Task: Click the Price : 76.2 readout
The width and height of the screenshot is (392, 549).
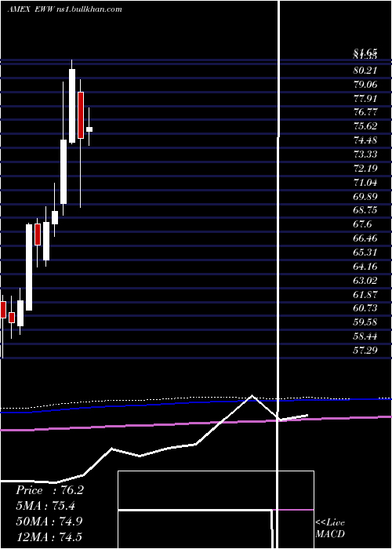Action: [x=49, y=490]
